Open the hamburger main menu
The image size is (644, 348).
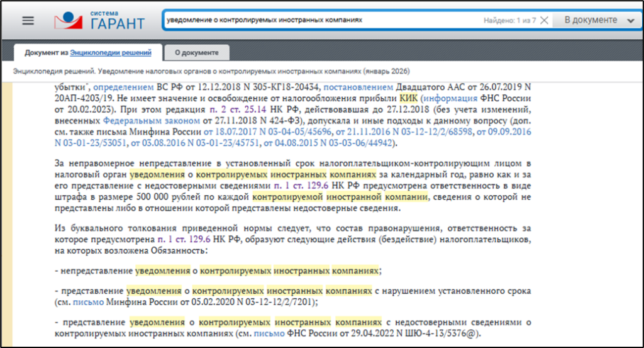(28, 20)
